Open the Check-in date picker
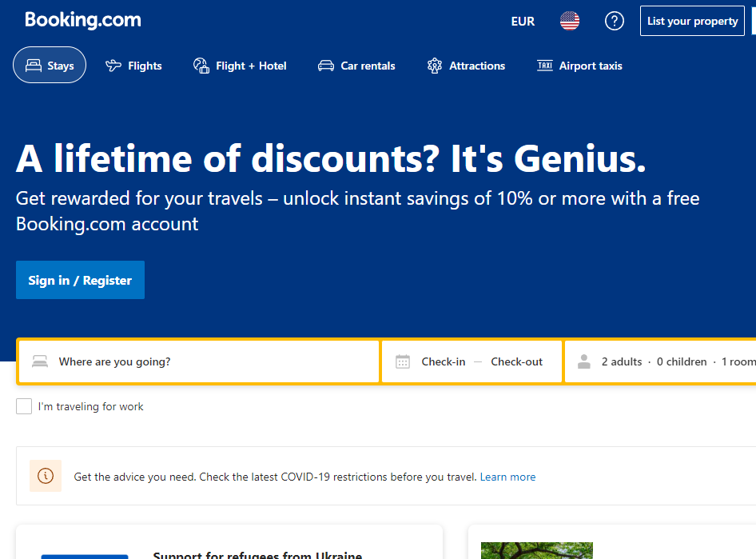Screen dimensions: 756x559 click(x=444, y=361)
